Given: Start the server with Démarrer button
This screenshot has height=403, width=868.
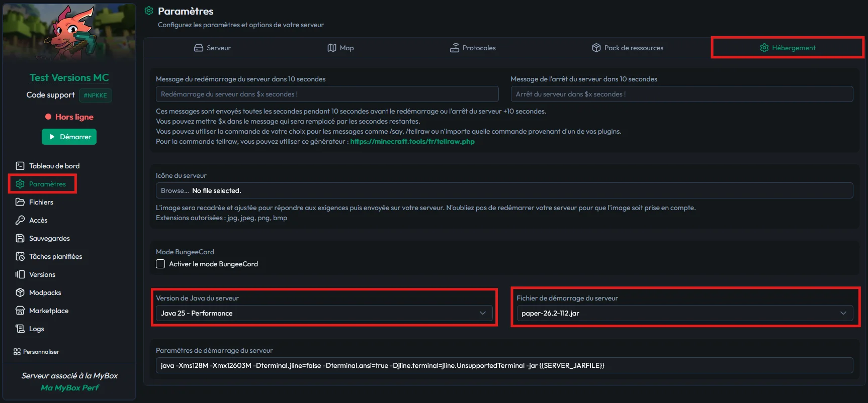Looking at the screenshot, I should pyautogui.click(x=69, y=137).
